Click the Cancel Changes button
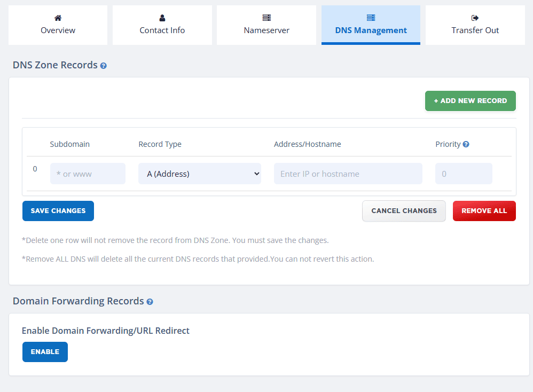Image resolution: width=533 pixels, height=392 pixels. point(404,211)
